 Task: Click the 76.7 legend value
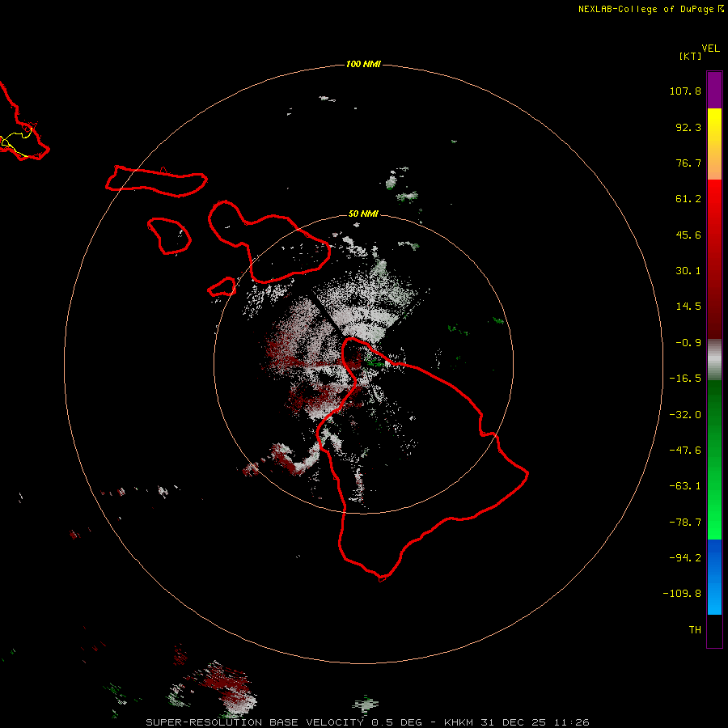coord(688,163)
